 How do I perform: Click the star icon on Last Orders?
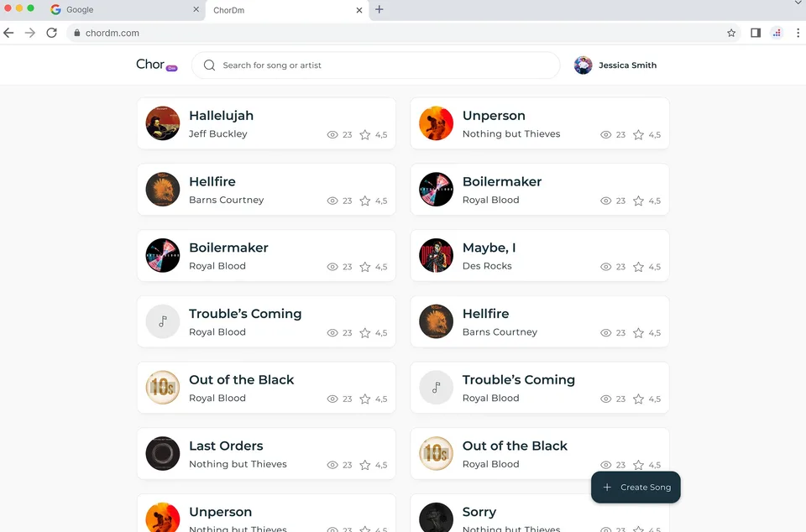click(x=365, y=465)
